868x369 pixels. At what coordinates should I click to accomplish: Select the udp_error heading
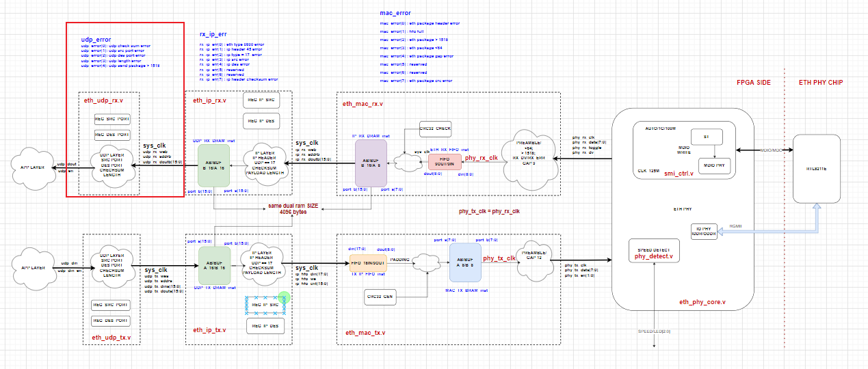coord(96,40)
